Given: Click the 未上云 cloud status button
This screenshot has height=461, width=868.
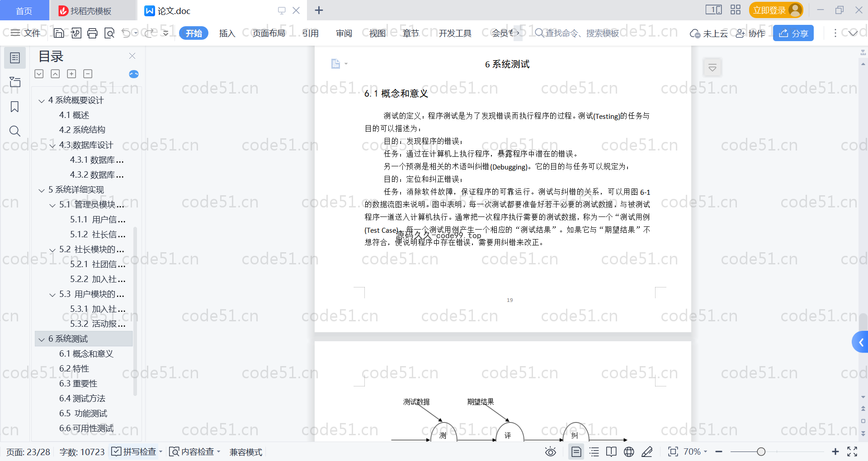Looking at the screenshot, I should coord(709,33).
